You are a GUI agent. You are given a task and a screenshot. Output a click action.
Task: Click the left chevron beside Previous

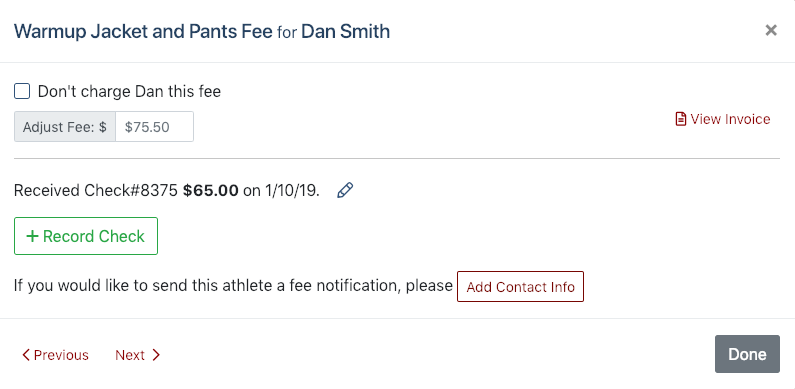(26, 355)
